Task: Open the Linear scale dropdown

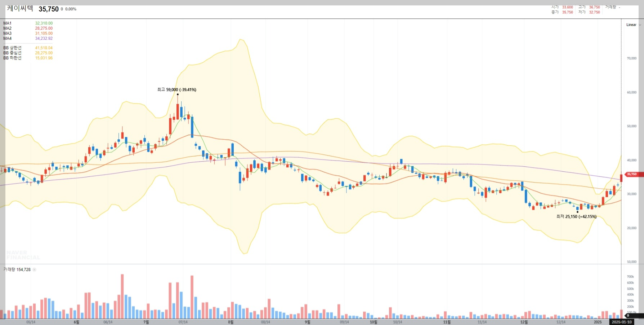Action: coord(634,25)
